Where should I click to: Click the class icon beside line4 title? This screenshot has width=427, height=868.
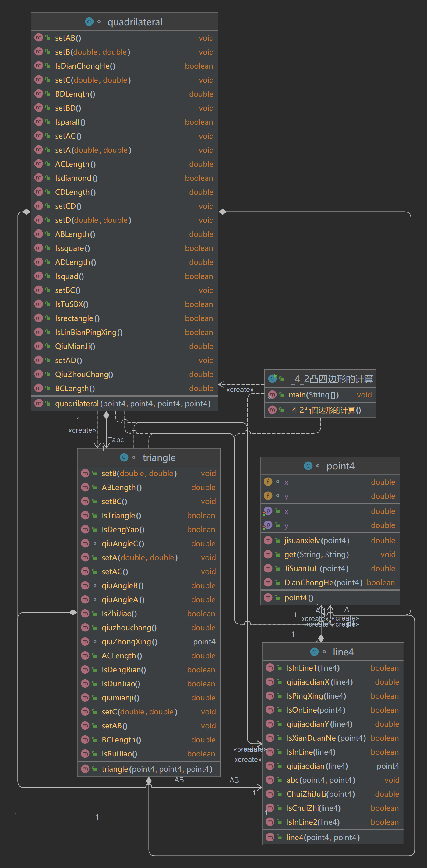314,652
